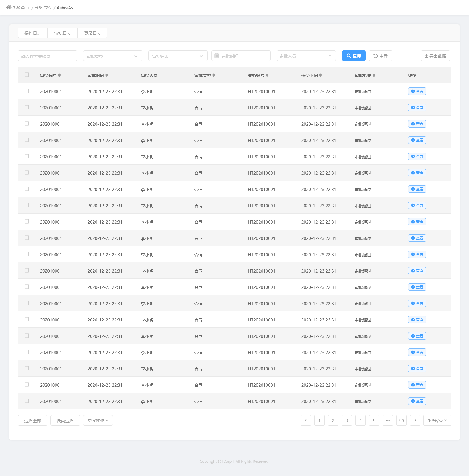Image resolution: width=469 pixels, height=476 pixels.
Task: Switch to the 操作日志 tab
Action: click(x=33, y=33)
